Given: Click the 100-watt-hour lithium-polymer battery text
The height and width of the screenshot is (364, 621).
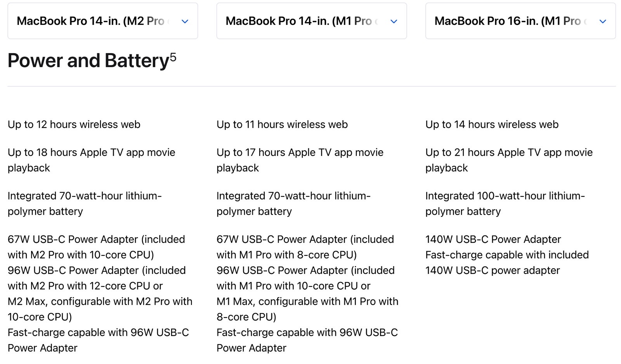Looking at the screenshot, I should [x=505, y=204].
